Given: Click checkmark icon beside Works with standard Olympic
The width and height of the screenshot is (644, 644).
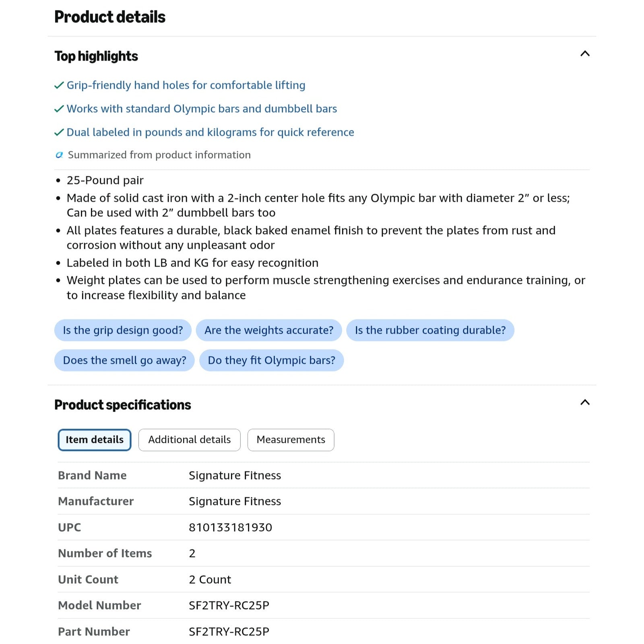Looking at the screenshot, I should 59,109.
